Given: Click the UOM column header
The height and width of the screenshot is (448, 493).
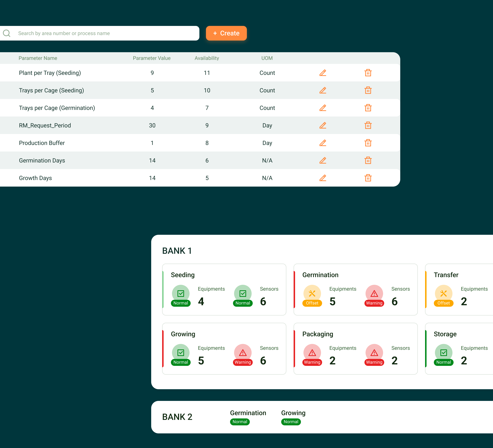Looking at the screenshot, I should click(x=267, y=58).
